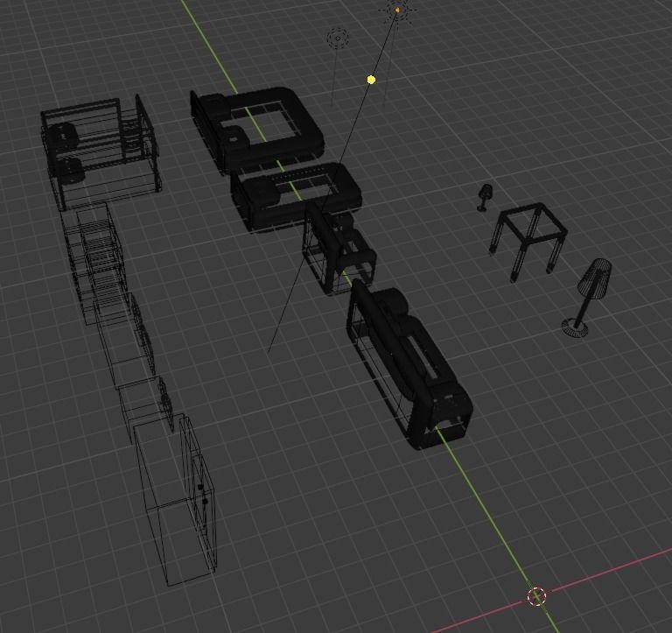Screen dimensions: 672x633
Task: Select the wireframe bunk bed object
Action: click(x=101, y=151)
